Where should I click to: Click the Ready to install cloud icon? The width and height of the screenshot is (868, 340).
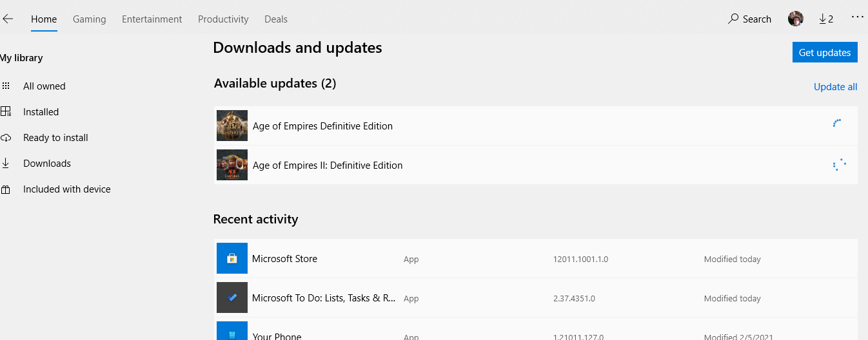(6, 138)
